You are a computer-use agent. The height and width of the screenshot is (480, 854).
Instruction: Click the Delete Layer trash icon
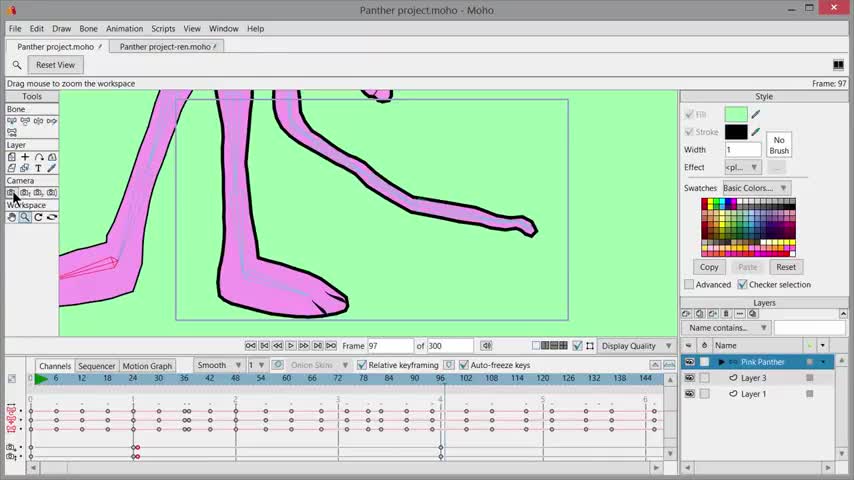point(726,314)
